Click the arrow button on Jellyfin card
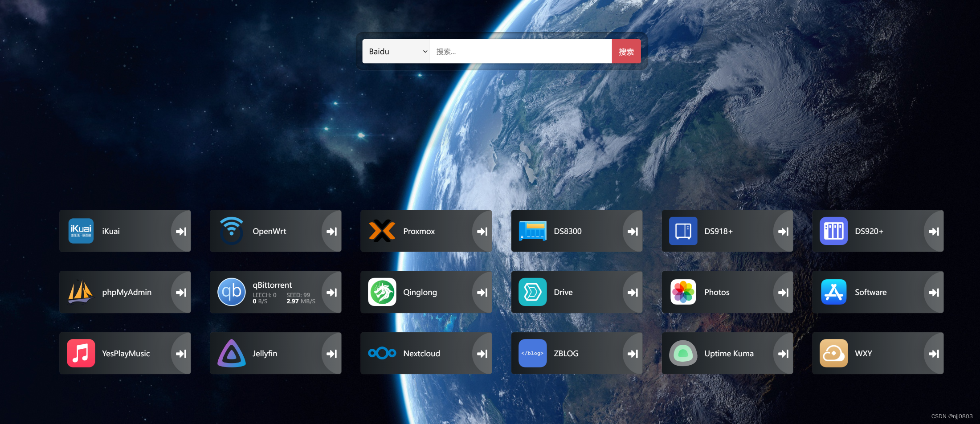This screenshot has width=980, height=424. point(332,353)
